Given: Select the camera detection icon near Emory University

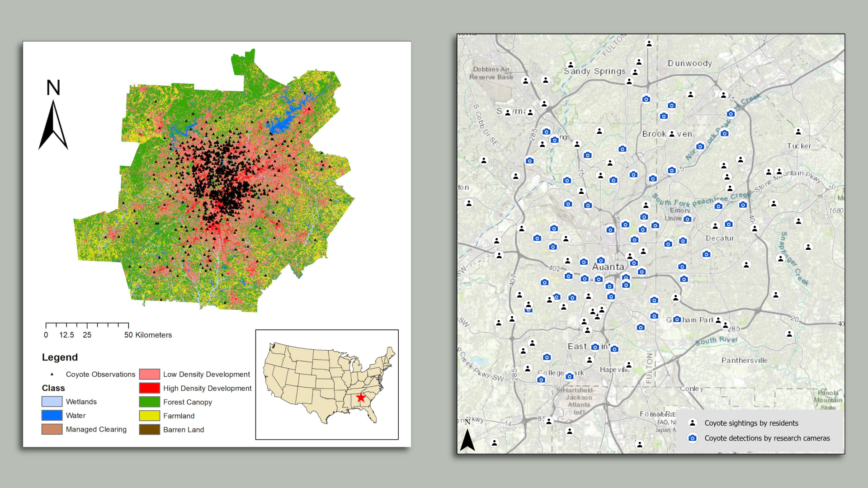Looking at the screenshot, I should point(687,219).
